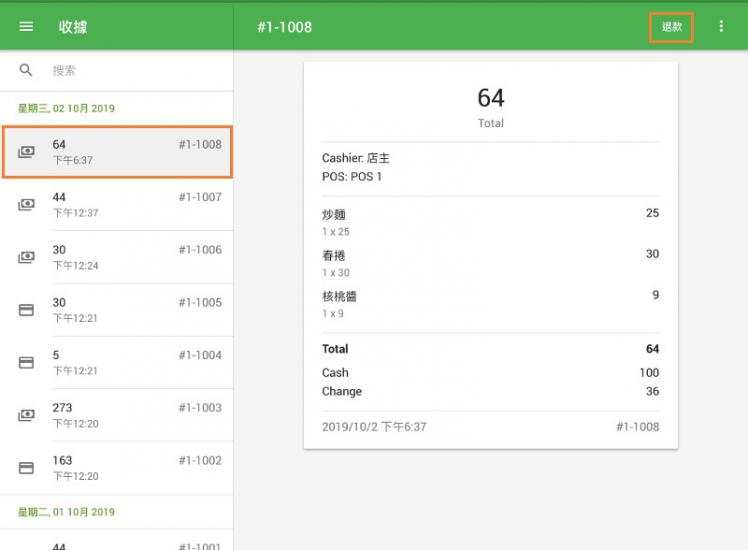Click receipt number #1-1007 in list
748x550 pixels.
pos(200,197)
